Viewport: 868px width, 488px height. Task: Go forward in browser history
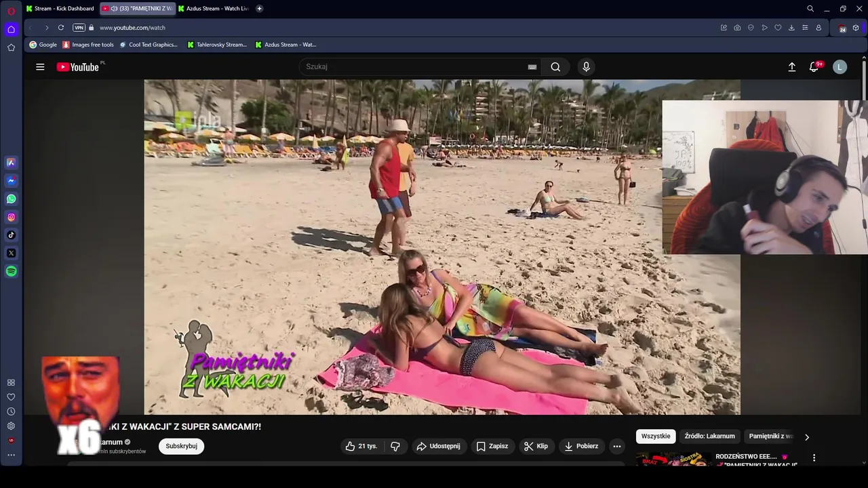click(46, 28)
